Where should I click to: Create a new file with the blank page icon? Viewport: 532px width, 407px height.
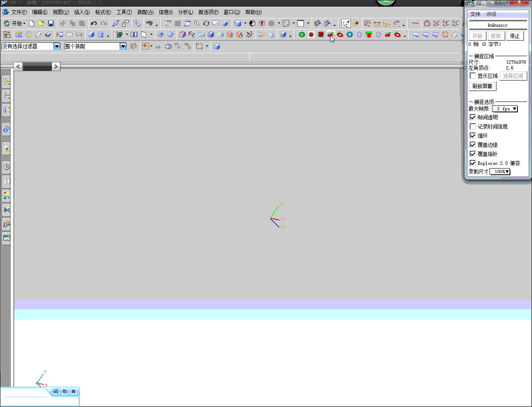tap(31, 23)
